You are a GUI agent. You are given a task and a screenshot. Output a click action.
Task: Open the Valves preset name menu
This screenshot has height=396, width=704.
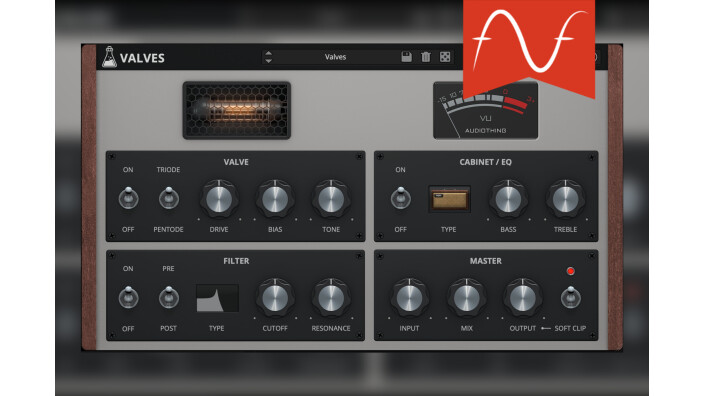[x=335, y=57]
